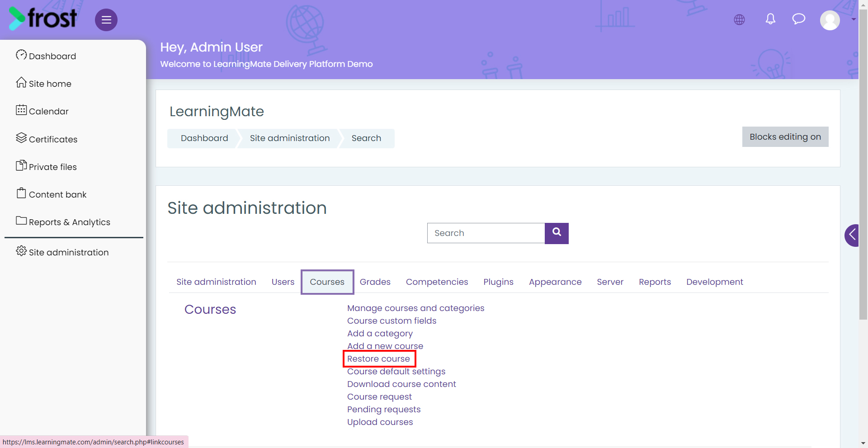868x448 pixels.
Task: Focus the admin Search input field
Action: click(486, 233)
